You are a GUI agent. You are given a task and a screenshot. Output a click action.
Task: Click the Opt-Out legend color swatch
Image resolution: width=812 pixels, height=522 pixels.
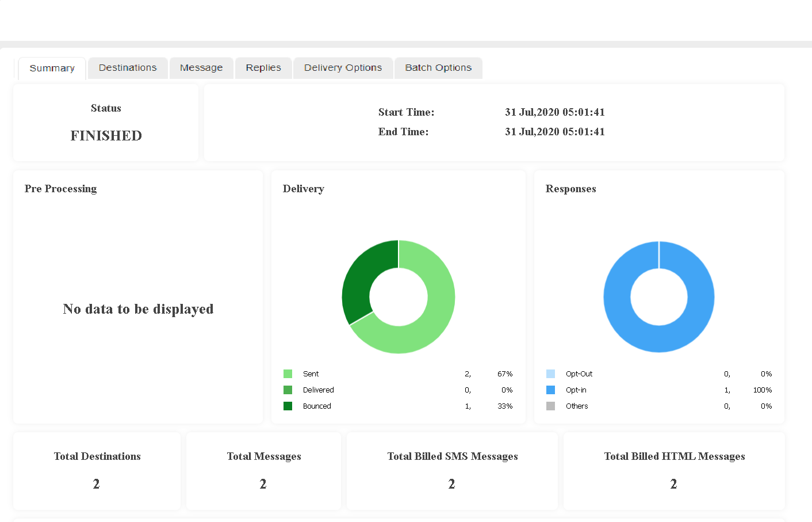coord(551,374)
